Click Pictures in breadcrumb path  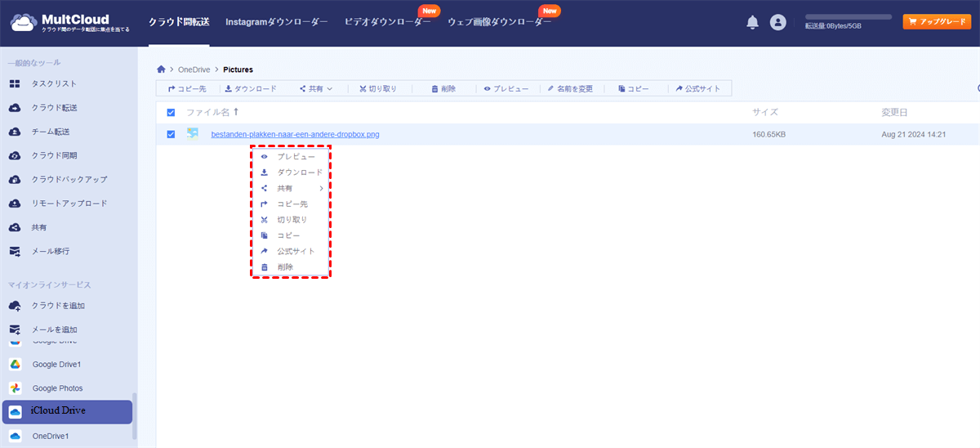(238, 69)
